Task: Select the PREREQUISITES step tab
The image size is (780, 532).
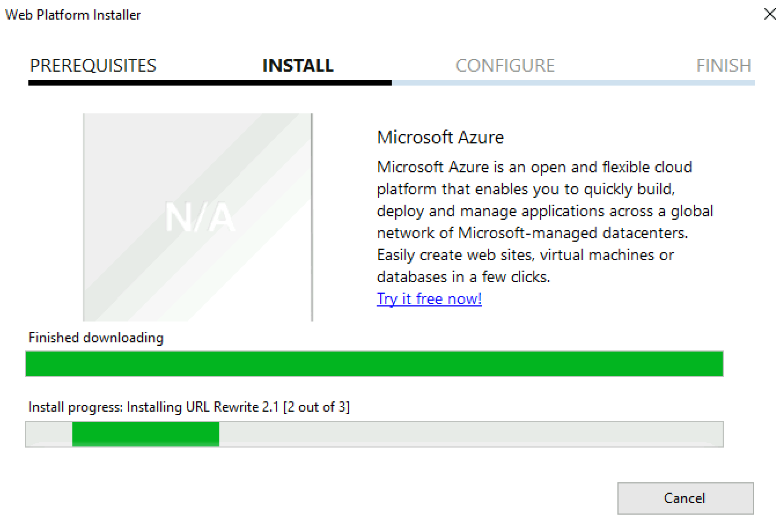Action: 93,65
